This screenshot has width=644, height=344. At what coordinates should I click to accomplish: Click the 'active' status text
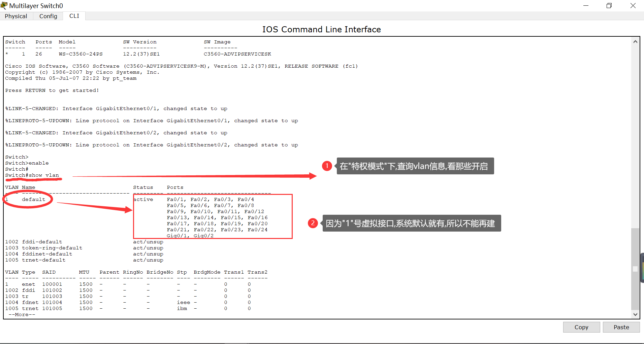(143, 200)
